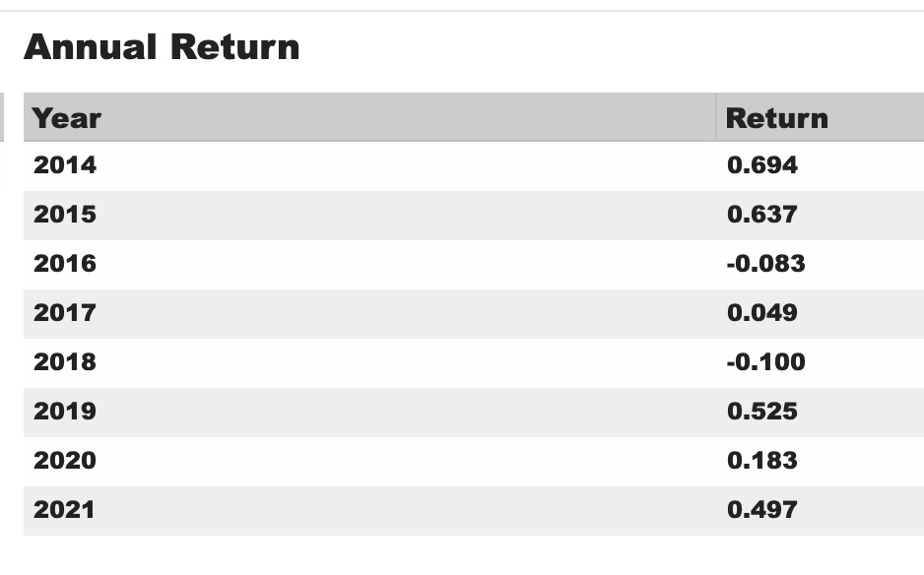Select the 2017 year cell
The width and height of the screenshot is (924, 575).
(65, 313)
